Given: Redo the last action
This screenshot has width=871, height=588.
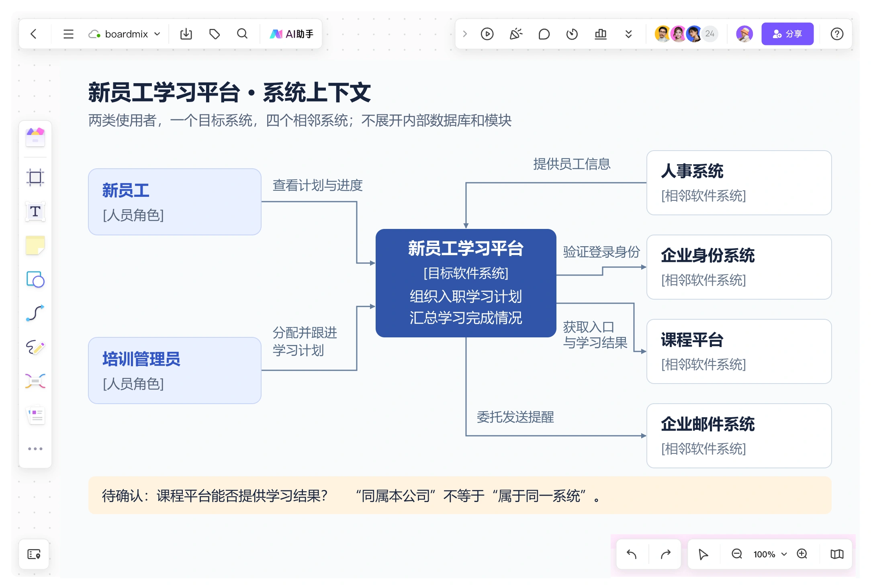Looking at the screenshot, I should (666, 554).
